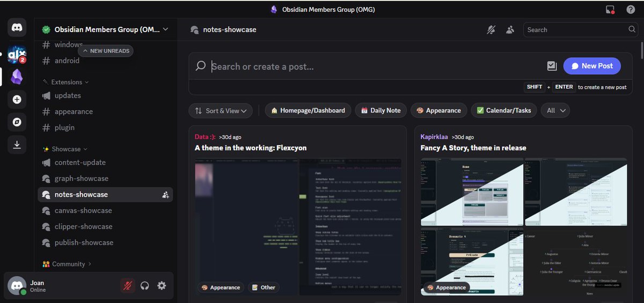Select the Obsidian server icon in sidebar
644x303 pixels.
click(x=17, y=77)
